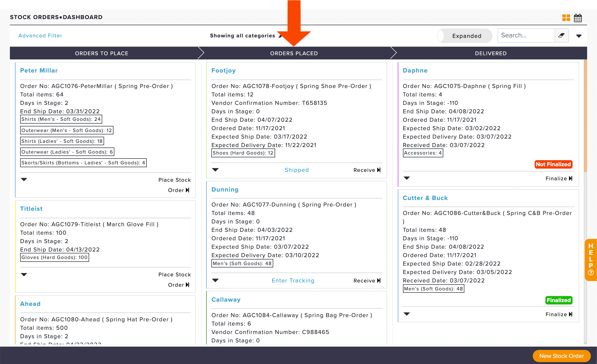Click the New Stock Order button

(561, 356)
